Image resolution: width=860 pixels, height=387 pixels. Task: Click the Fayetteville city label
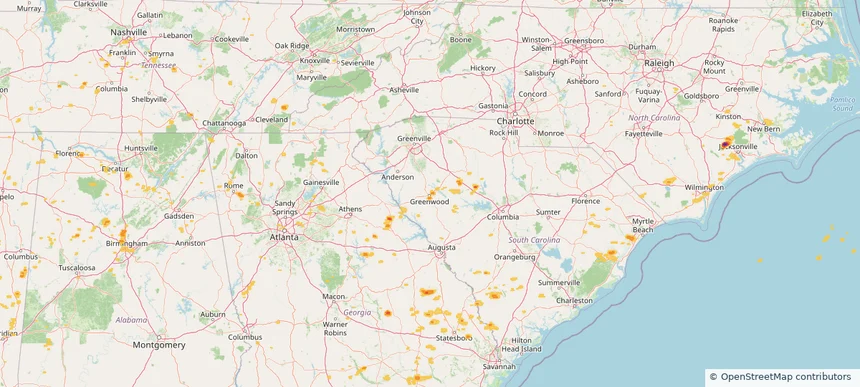644,133
